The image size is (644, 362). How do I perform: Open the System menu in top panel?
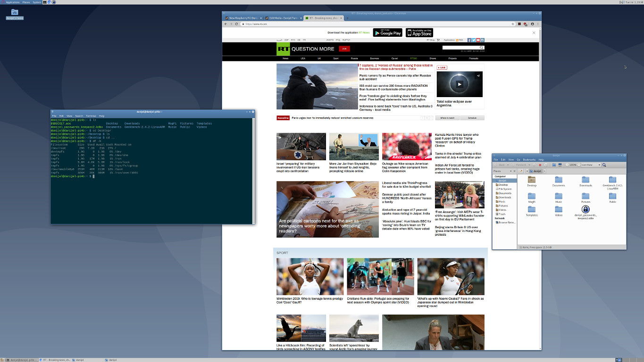37,2
